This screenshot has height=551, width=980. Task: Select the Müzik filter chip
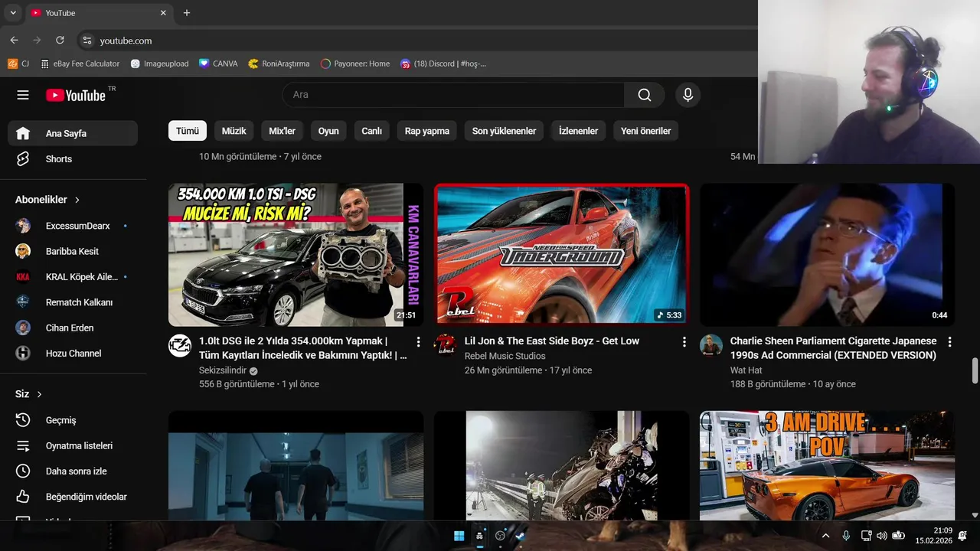click(x=234, y=131)
